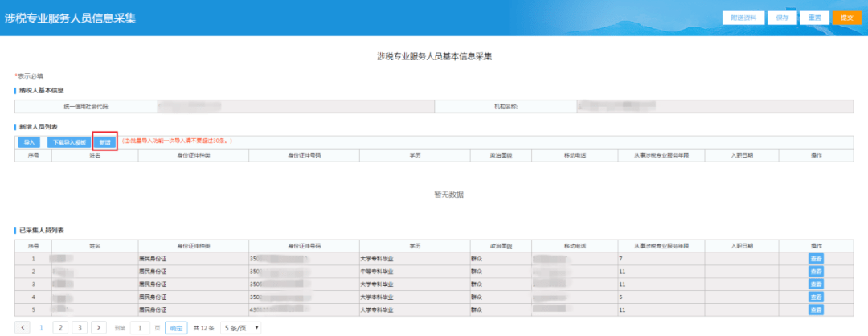
Task: Go to previous page with left arrow
Action: [x=23, y=328]
